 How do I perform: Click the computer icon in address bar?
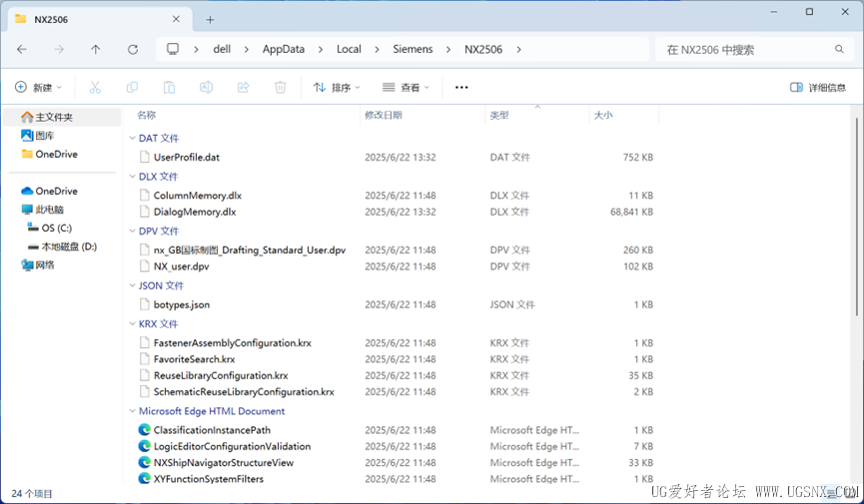(173, 49)
